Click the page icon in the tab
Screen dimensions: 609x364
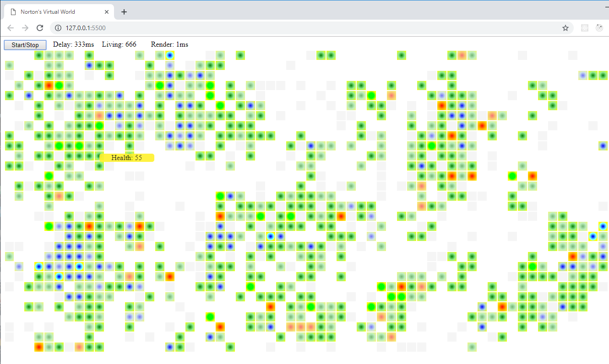click(13, 12)
